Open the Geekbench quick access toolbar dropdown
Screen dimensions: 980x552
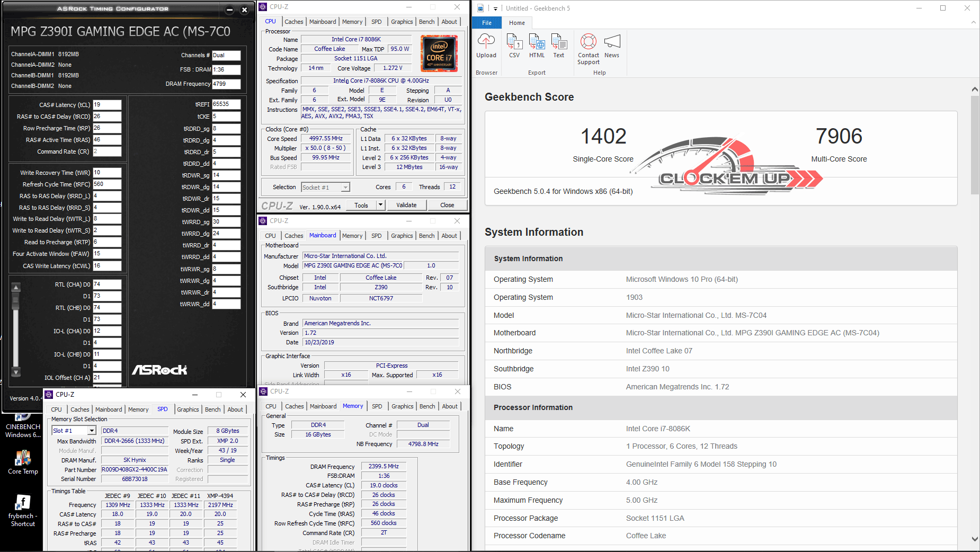pyautogui.click(x=496, y=8)
